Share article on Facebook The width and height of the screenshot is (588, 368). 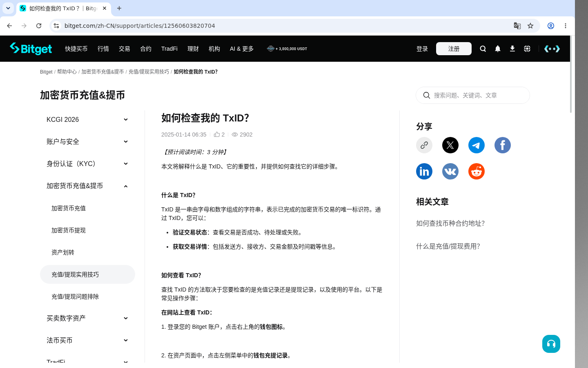pos(503,145)
